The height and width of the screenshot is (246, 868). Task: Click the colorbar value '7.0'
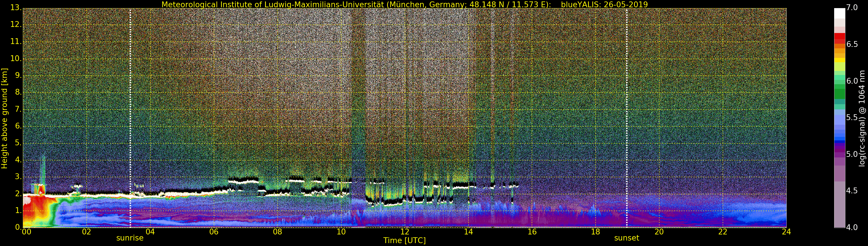click(x=852, y=8)
